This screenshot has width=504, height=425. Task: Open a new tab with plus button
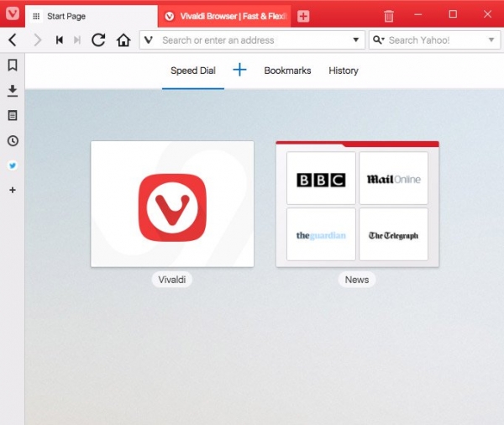303,16
